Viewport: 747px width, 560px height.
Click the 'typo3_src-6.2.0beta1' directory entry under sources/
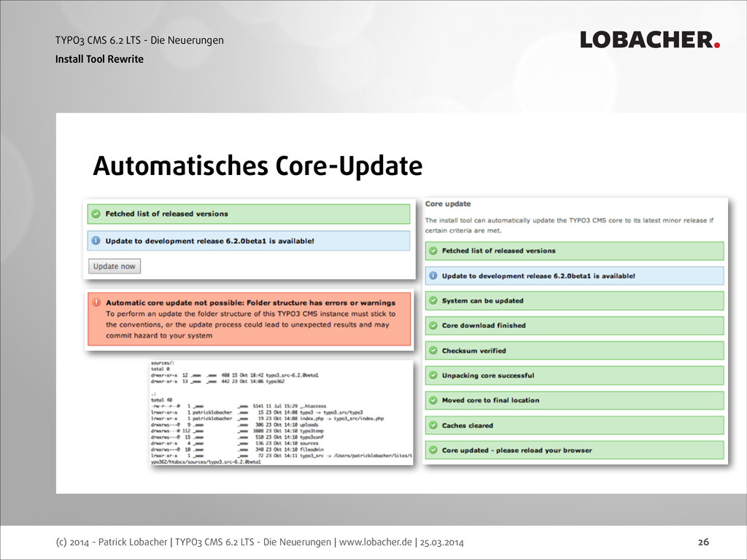click(235, 376)
